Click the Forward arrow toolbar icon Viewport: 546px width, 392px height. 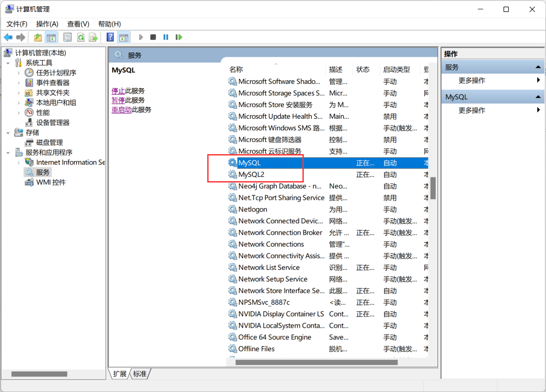click(x=20, y=37)
